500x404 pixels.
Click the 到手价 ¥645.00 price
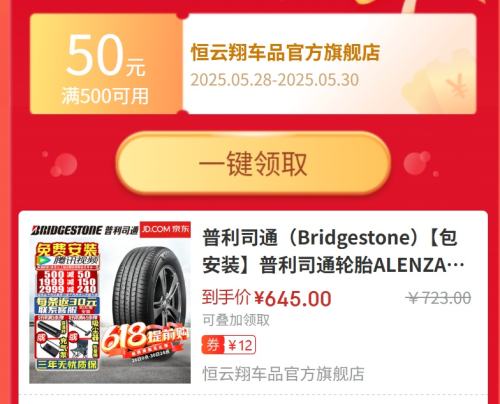pos(267,298)
